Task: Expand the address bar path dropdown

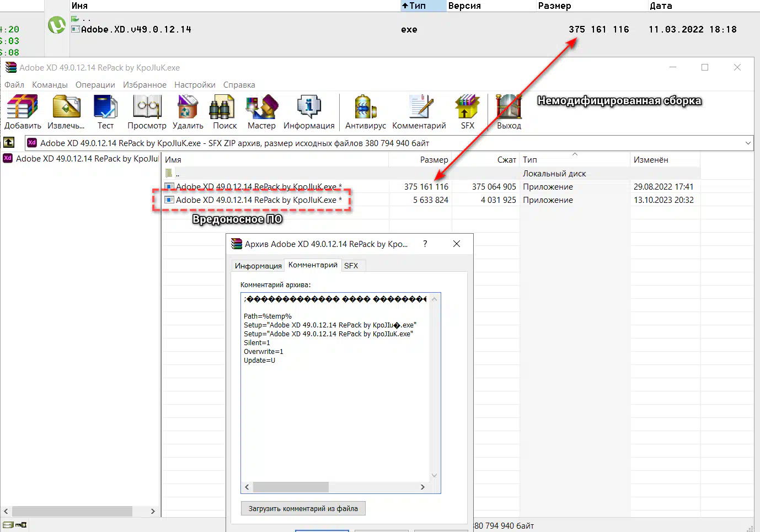Action: [x=748, y=143]
